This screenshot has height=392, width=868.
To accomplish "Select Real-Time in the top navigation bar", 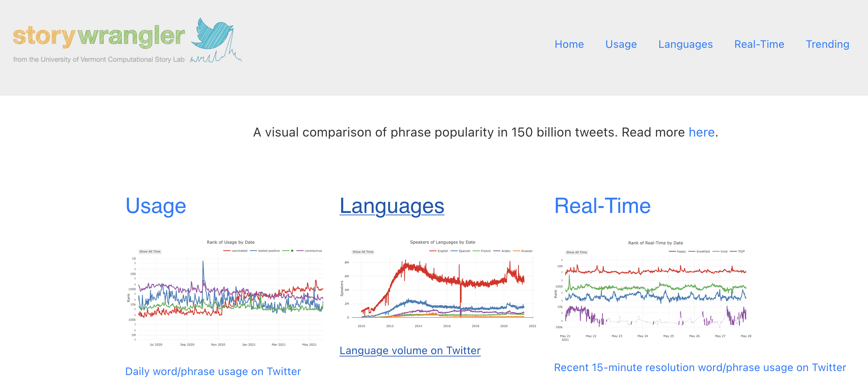I will click(x=759, y=44).
